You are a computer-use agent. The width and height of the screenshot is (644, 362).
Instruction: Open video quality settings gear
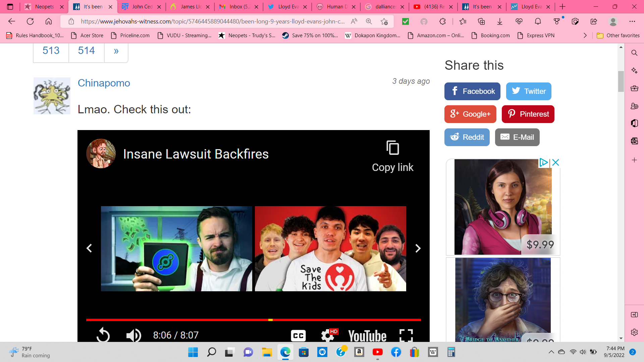tap(328, 335)
